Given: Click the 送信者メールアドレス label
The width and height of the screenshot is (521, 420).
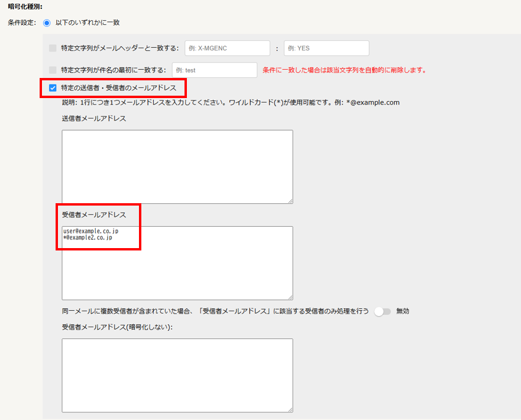Looking at the screenshot, I should click(x=94, y=119).
